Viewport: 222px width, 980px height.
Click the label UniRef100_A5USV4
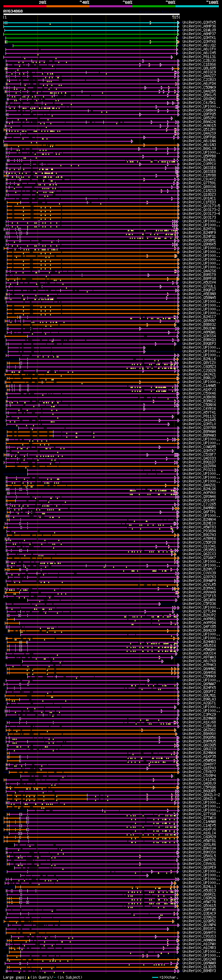coord(199,283)
